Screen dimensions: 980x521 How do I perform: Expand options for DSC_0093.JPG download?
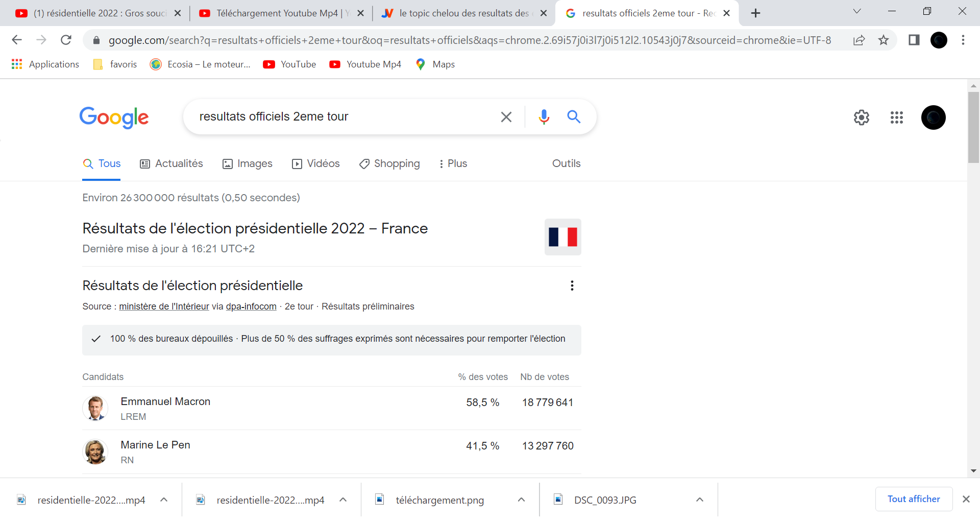coord(700,500)
